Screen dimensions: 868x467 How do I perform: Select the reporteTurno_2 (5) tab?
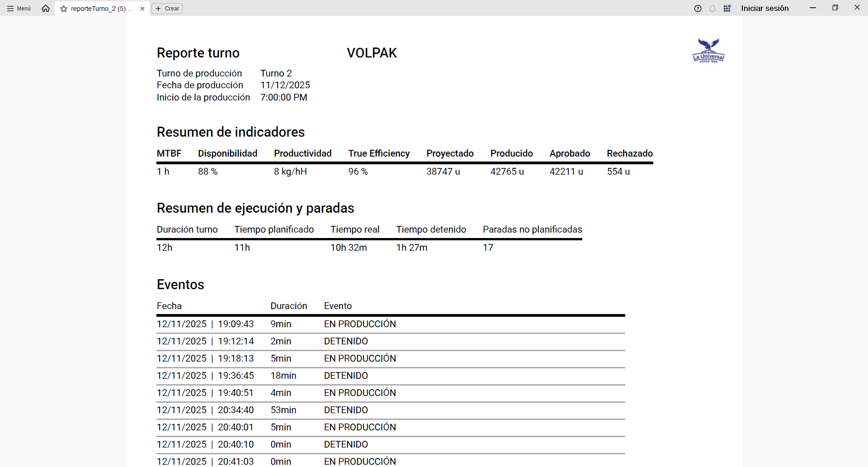click(x=102, y=9)
